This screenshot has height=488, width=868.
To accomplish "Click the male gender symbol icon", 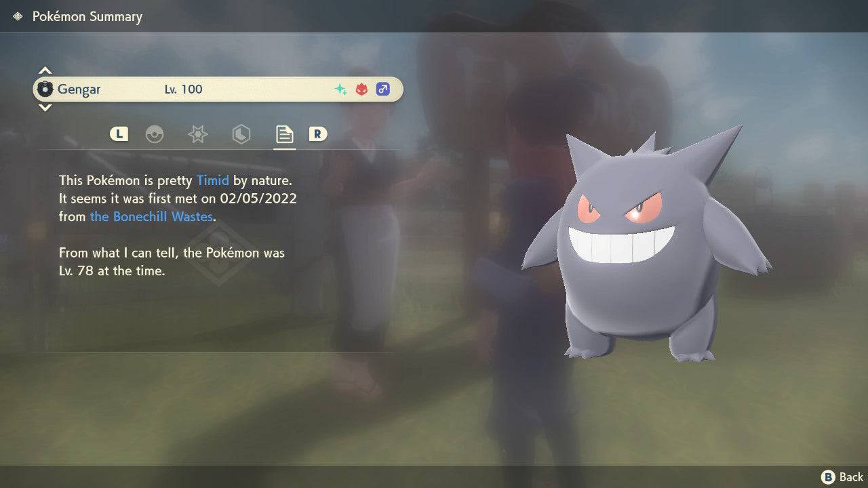I will (383, 89).
